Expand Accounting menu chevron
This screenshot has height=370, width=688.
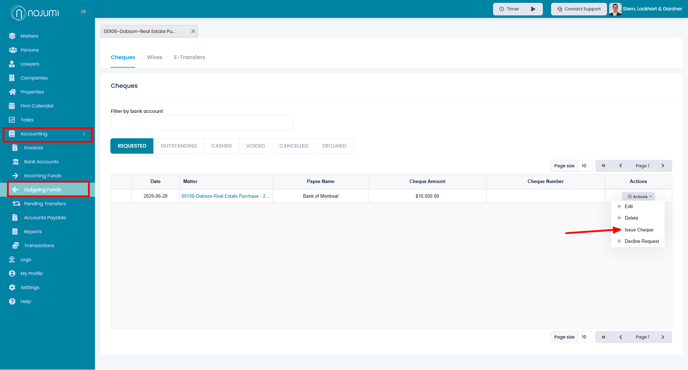click(84, 134)
